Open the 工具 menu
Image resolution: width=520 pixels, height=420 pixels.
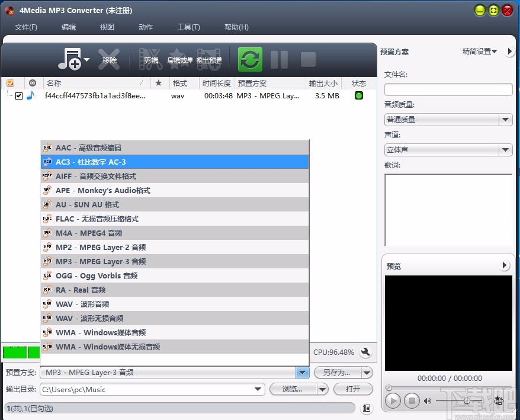[188, 27]
